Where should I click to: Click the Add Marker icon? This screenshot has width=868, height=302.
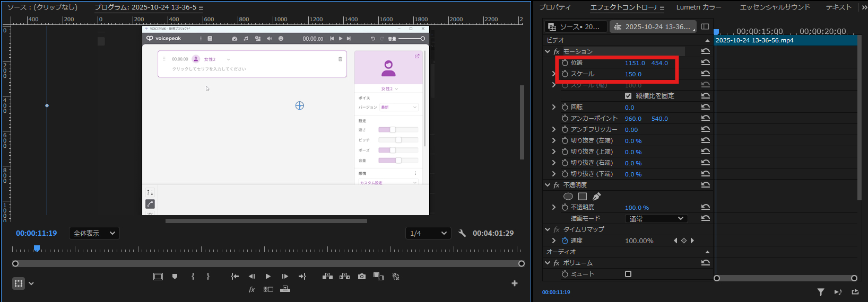tap(175, 276)
